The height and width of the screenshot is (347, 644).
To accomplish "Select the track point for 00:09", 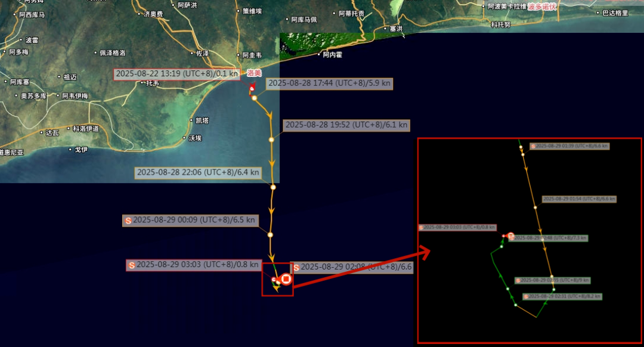I will coord(270,235).
